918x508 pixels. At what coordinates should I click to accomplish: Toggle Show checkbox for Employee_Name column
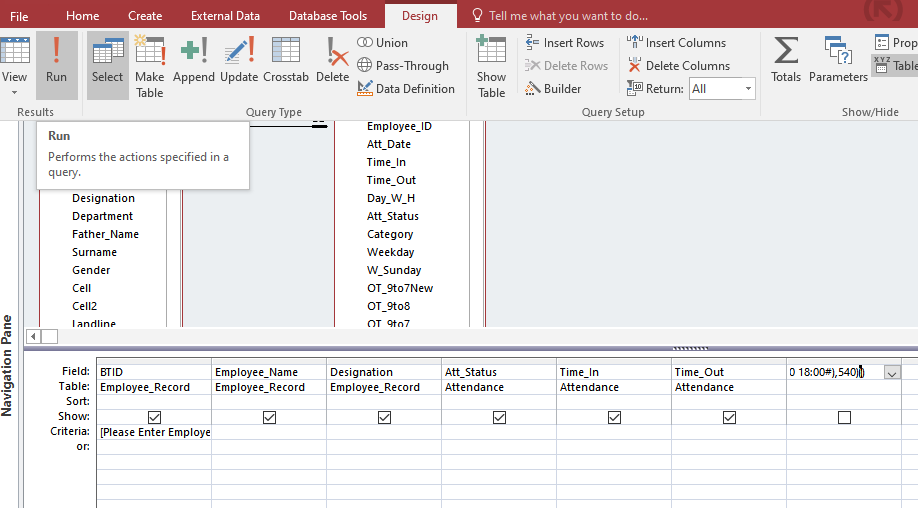(269, 417)
